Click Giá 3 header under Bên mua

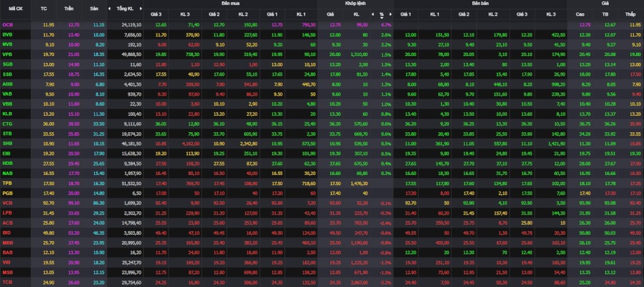[x=156, y=14]
